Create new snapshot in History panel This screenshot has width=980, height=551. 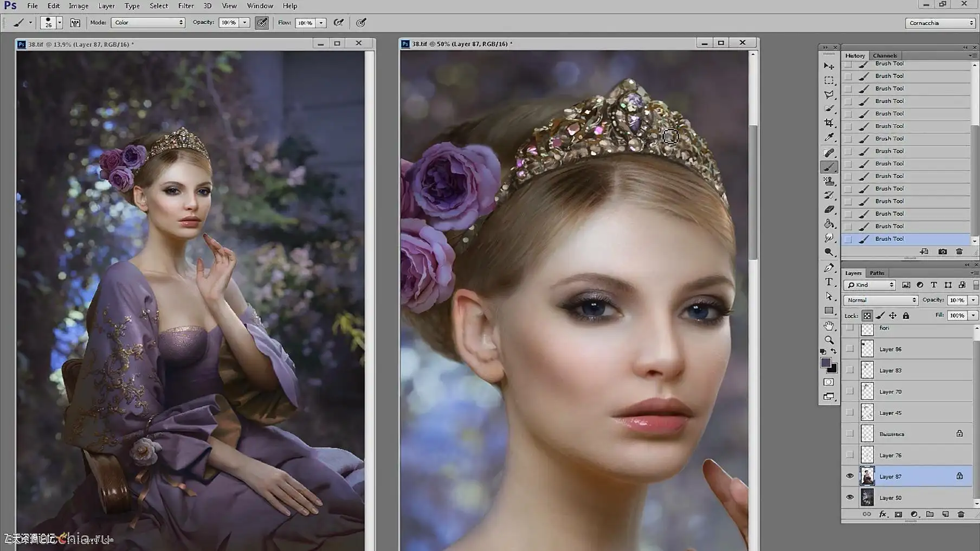point(943,252)
